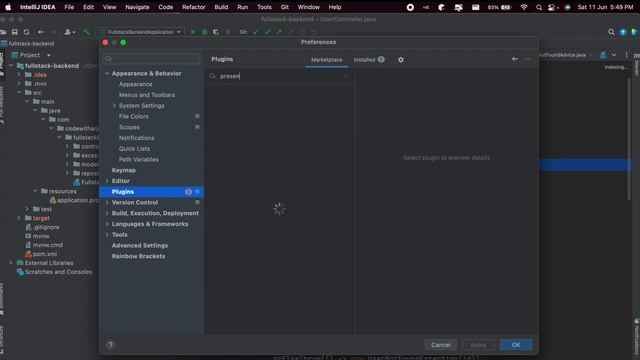
Task: Select Quick Lists entry
Action: (134, 149)
